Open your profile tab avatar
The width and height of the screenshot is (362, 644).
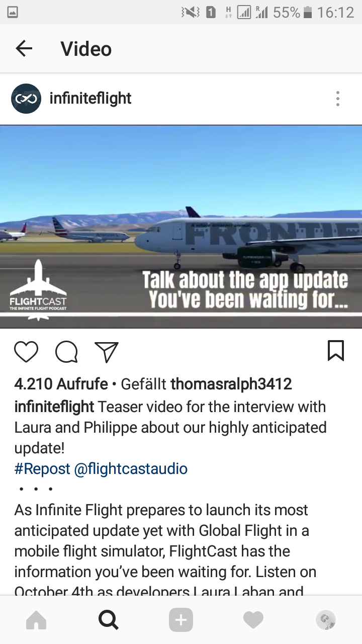[326, 620]
